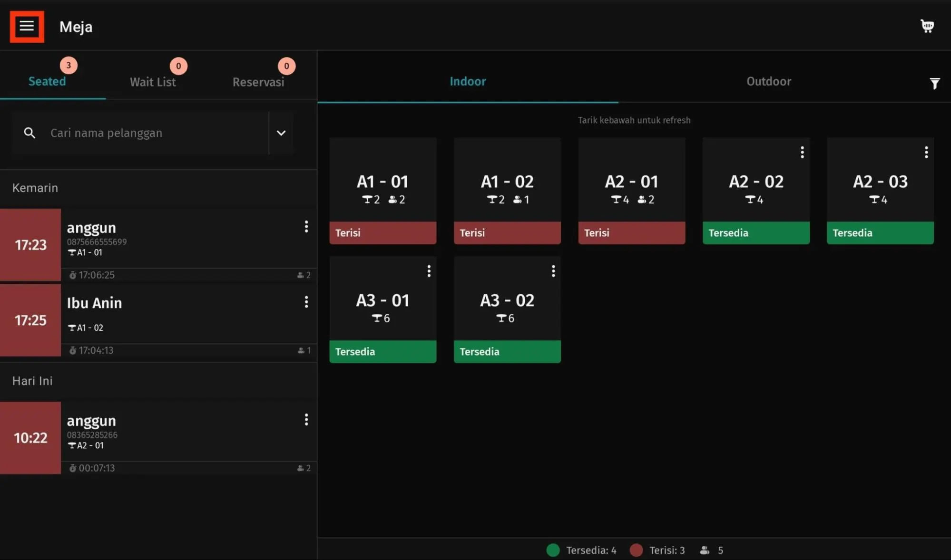Open the shopping cart icon
The width and height of the screenshot is (951, 560).
point(927,26)
